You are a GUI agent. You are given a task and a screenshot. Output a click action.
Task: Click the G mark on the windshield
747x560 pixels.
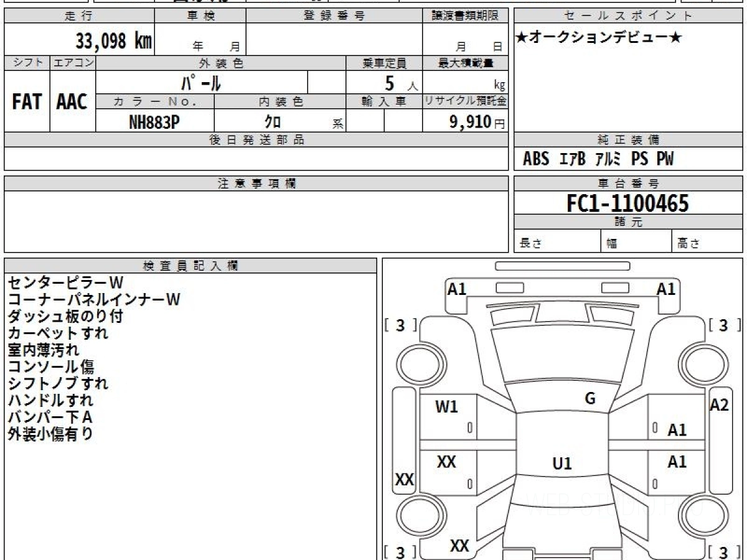point(590,399)
